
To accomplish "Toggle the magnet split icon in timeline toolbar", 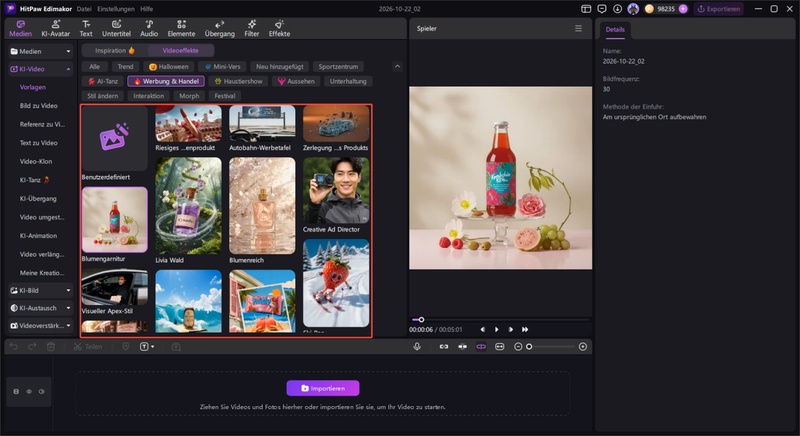I will pos(462,347).
